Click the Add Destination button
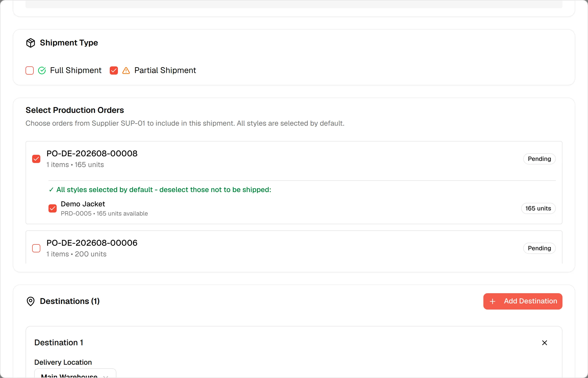Image resolution: width=588 pixels, height=378 pixels. click(x=523, y=301)
